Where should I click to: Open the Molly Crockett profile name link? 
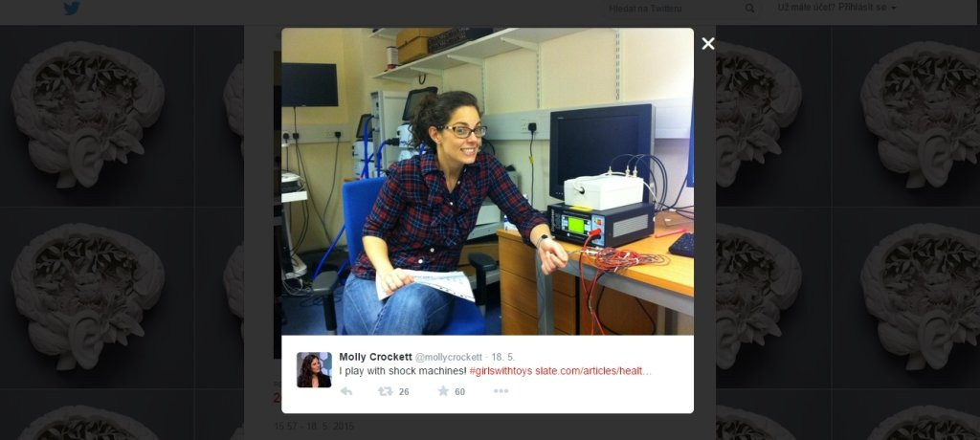(375, 357)
